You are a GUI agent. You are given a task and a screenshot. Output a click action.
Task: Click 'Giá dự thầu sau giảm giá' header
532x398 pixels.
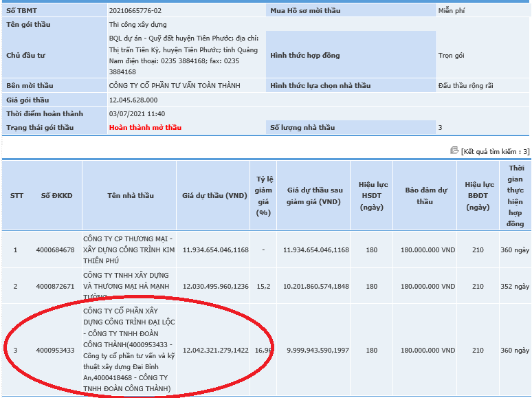coord(314,196)
